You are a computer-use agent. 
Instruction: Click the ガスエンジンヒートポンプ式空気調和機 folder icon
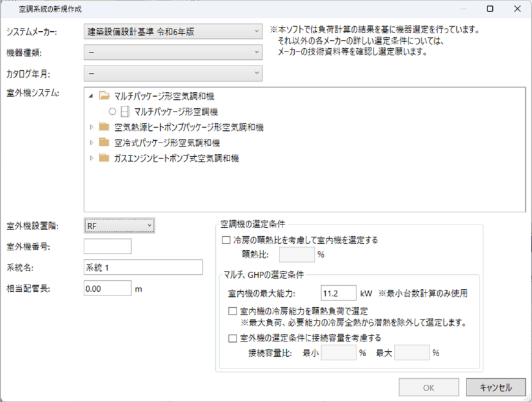[104, 158]
